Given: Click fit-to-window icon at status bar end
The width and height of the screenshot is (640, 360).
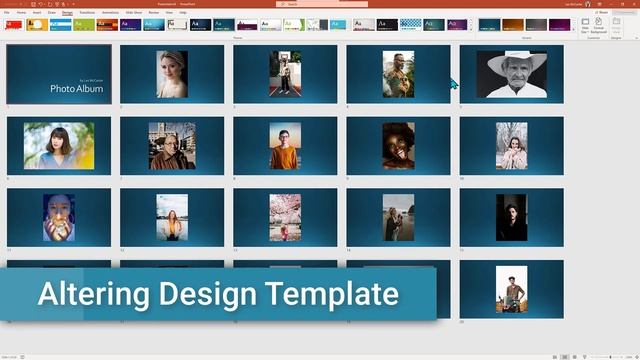Looking at the screenshot, I should coord(637,357).
